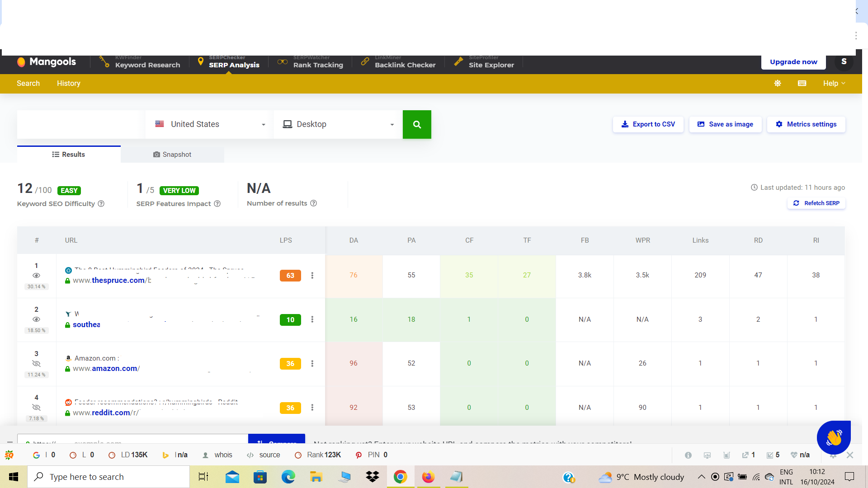The width and height of the screenshot is (868, 488).
Task: Click the green search button
Action: pos(417,124)
